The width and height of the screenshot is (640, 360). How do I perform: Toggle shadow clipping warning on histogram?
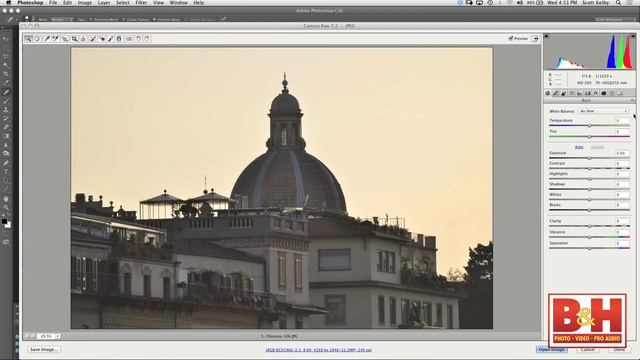547,36
